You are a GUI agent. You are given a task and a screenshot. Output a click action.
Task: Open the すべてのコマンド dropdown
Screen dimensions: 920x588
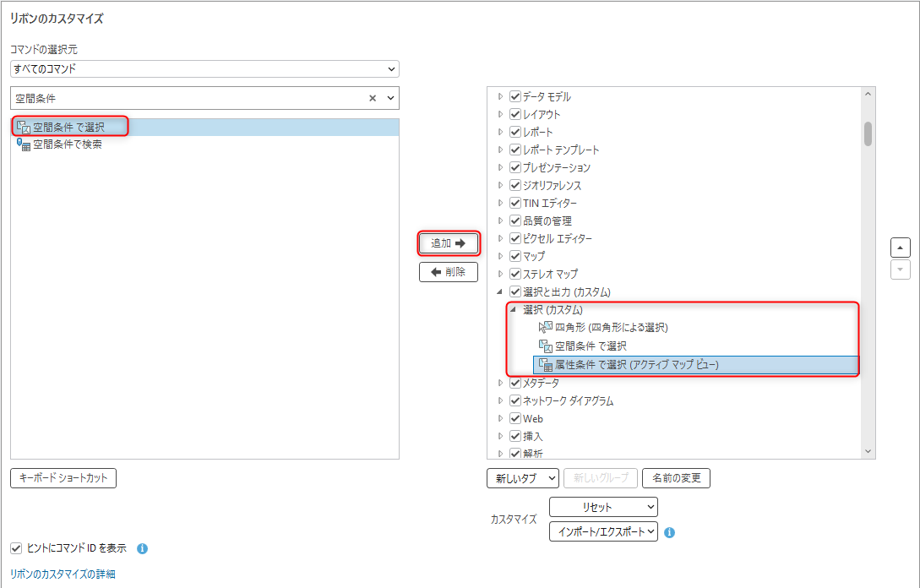(x=204, y=68)
